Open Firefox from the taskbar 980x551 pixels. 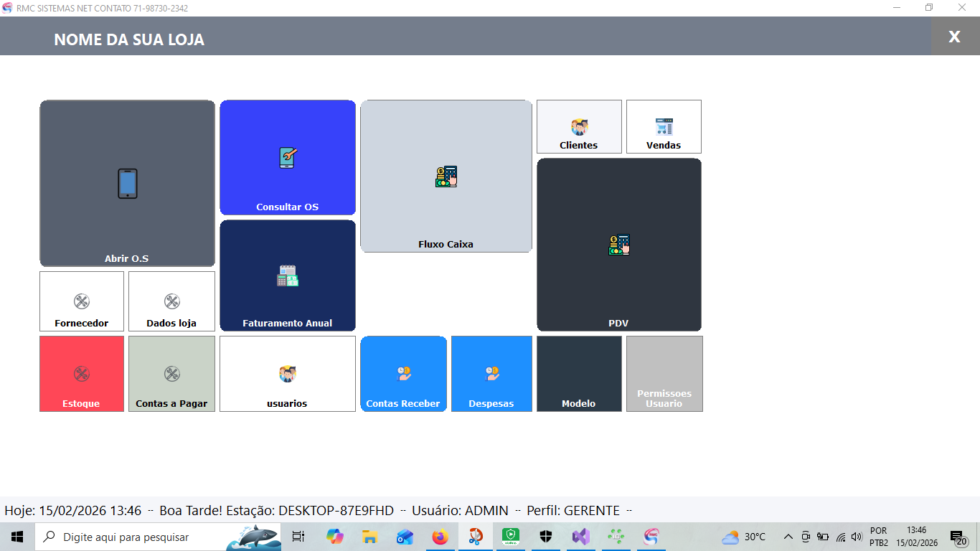point(440,537)
